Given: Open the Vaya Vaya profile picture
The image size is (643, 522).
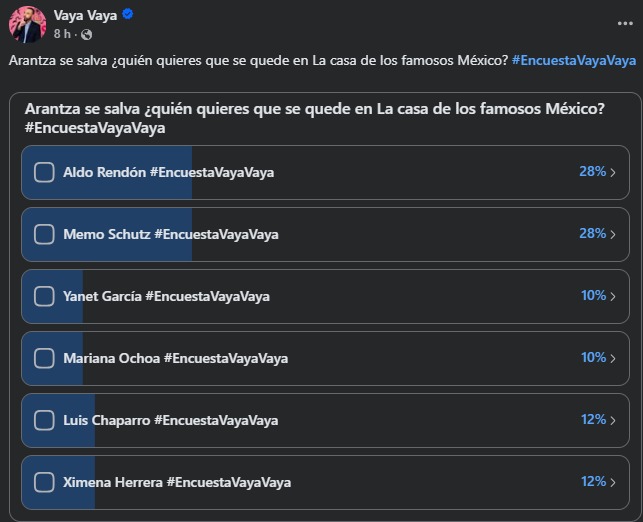Looking at the screenshot, I should [x=27, y=24].
